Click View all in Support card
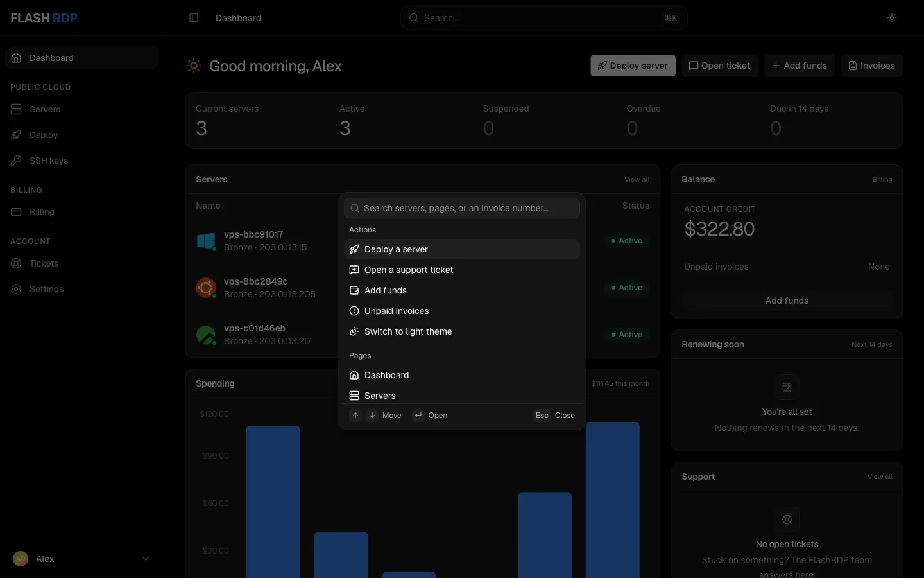Screen dimensions: 924x578 coord(880,477)
